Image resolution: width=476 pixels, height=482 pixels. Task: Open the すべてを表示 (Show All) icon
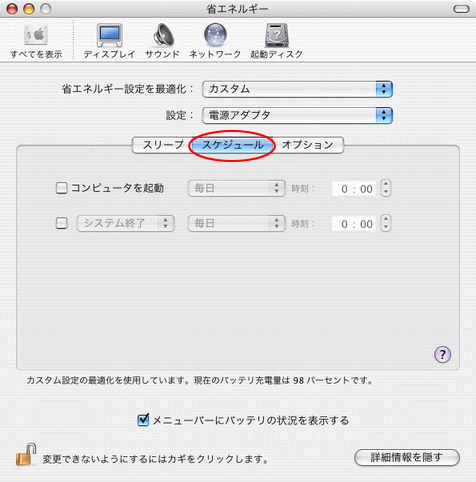(x=36, y=35)
